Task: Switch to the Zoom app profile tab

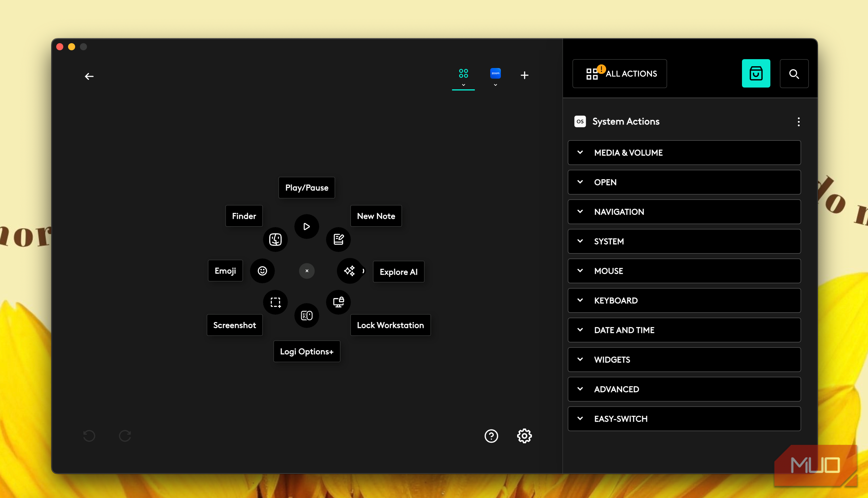Action: [495, 73]
